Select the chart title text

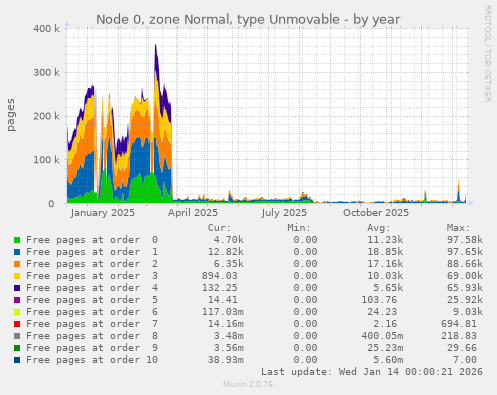(x=248, y=19)
